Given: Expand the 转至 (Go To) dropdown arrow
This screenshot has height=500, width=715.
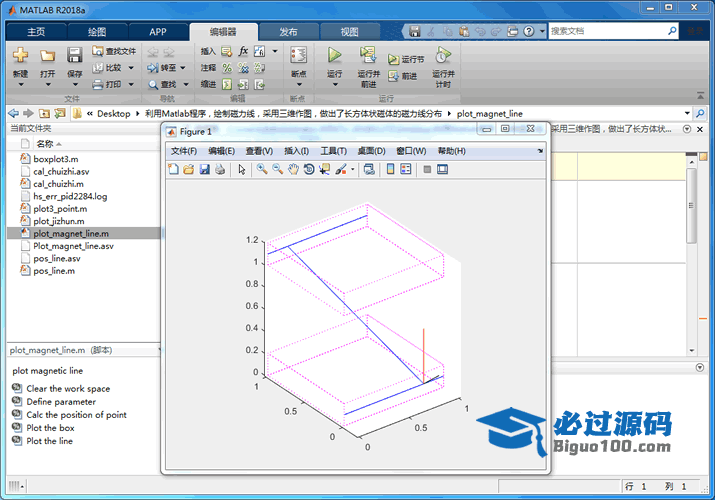Looking at the screenshot, I should [x=183, y=68].
